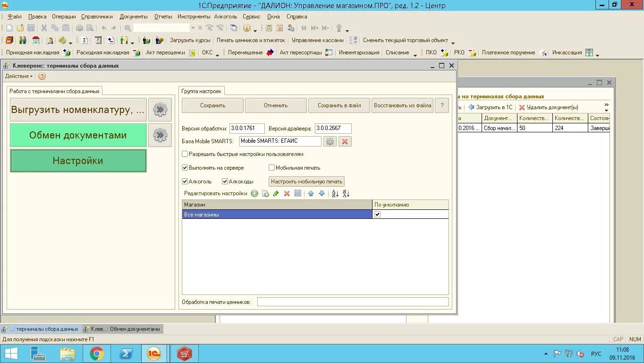Click the Версия обработки input field
The width and height of the screenshot is (644, 363).
pyautogui.click(x=247, y=129)
